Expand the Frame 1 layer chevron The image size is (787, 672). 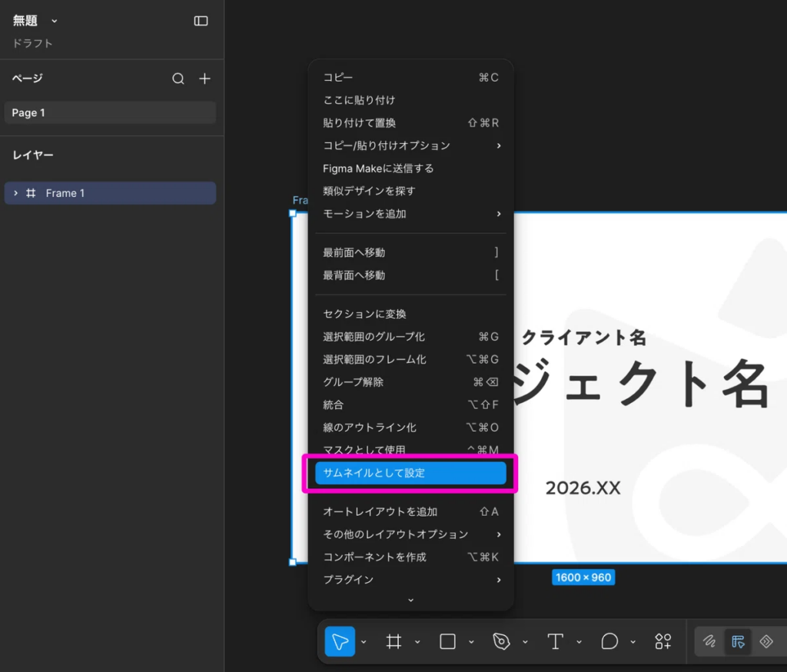(x=15, y=193)
